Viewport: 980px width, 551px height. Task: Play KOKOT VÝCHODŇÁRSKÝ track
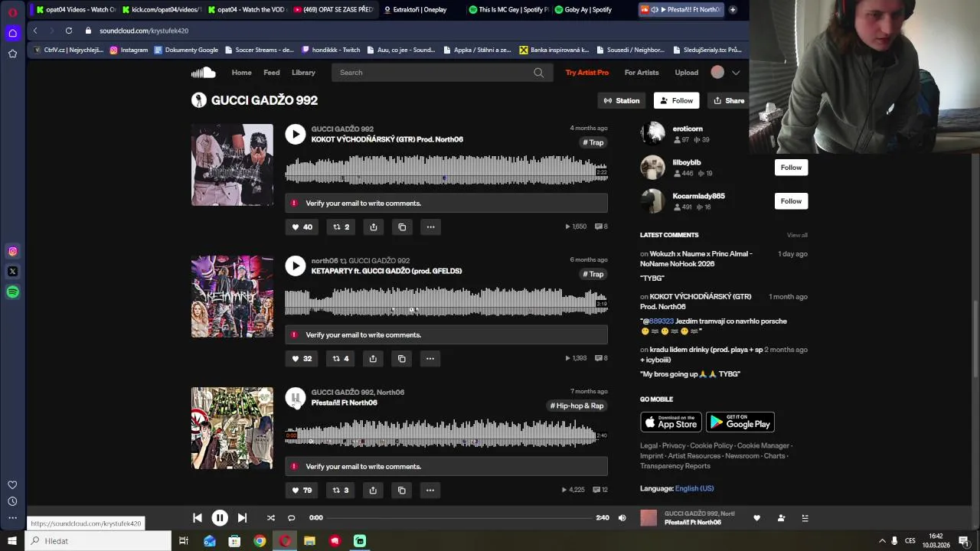click(x=296, y=134)
